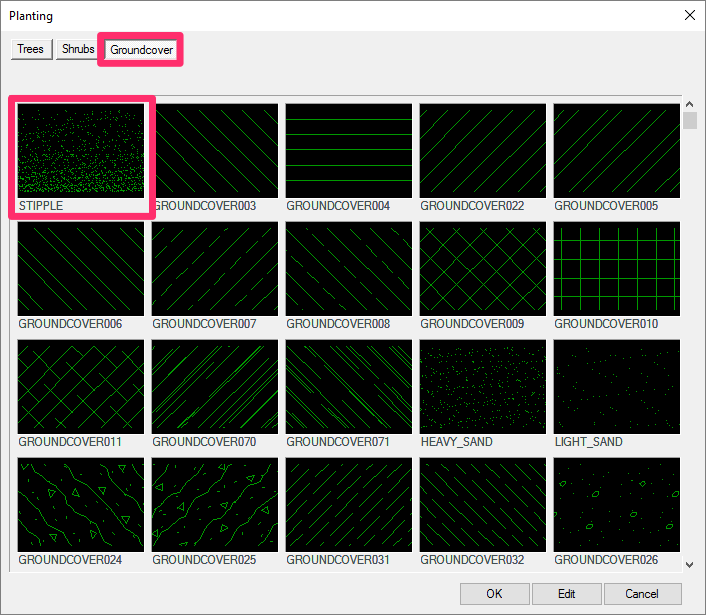The image size is (706, 615).
Task: Click the GROUNDCOVER005 label text
Action: click(606, 206)
